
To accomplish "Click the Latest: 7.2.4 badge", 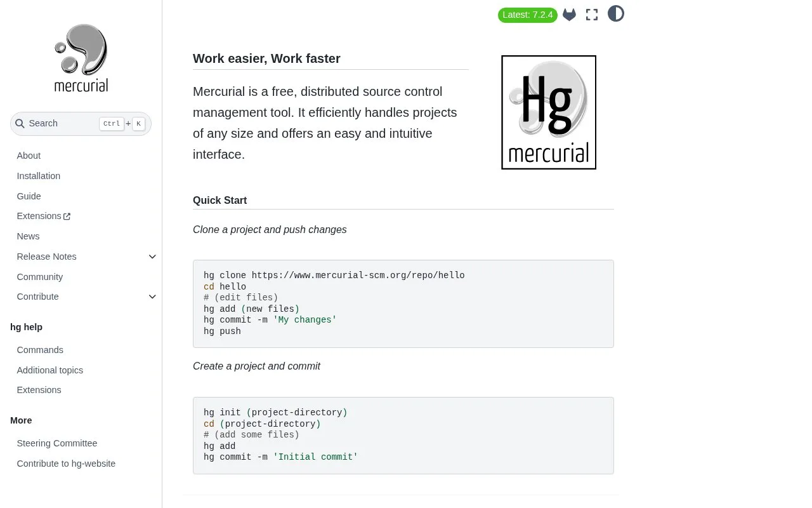I will [x=528, y=15].
